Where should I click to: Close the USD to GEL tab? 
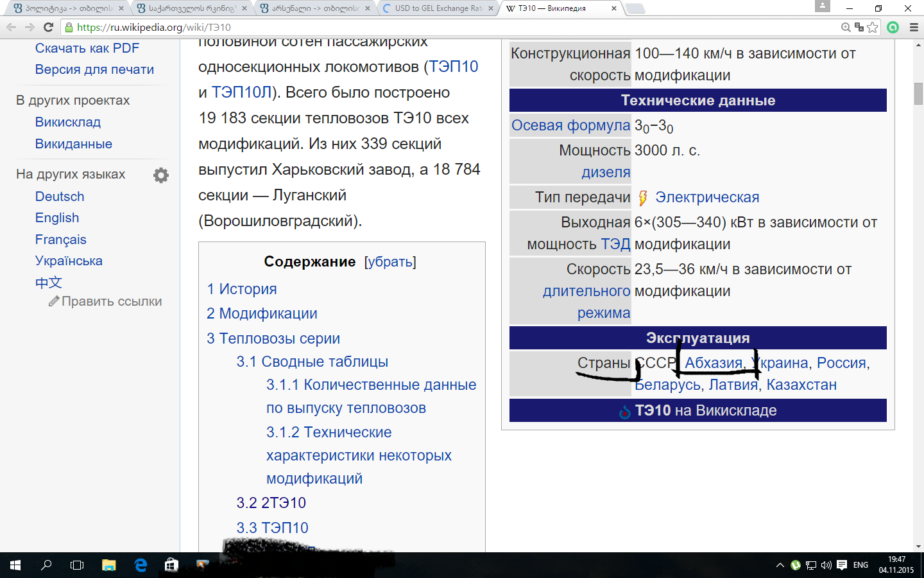(x=491, y=8)
